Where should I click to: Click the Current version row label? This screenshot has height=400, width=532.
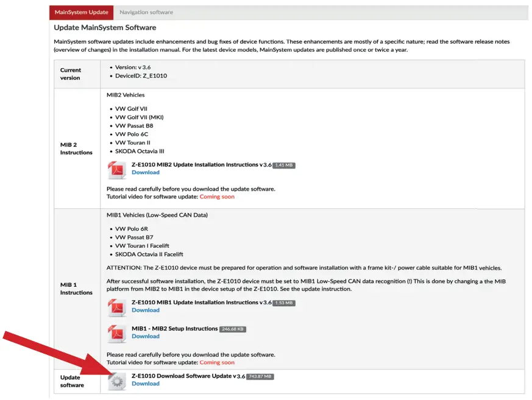pyautogui.click(x=71, y=74)
